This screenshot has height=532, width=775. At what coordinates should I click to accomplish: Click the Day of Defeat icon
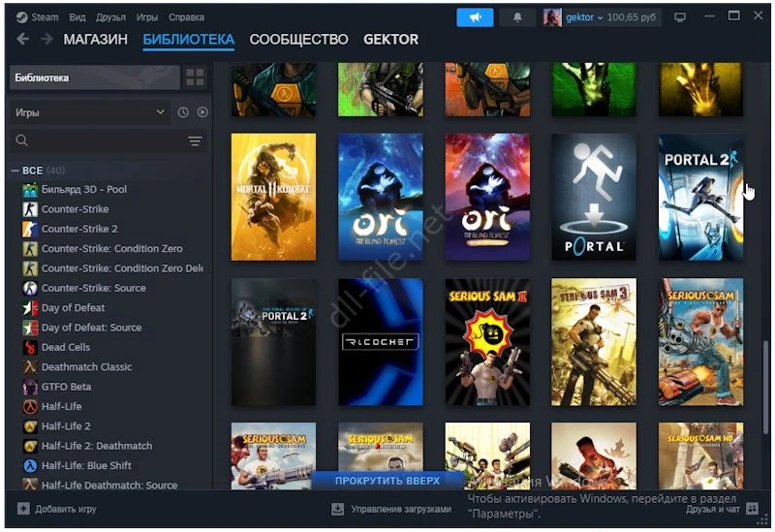tap(30, 308)
